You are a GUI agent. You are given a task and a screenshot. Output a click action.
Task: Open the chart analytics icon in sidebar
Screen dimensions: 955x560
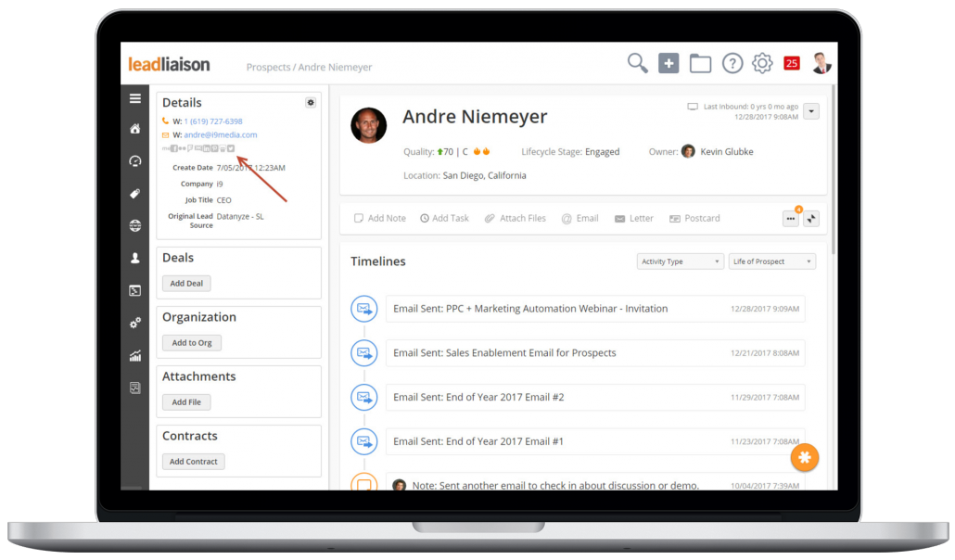coord(135,356)
